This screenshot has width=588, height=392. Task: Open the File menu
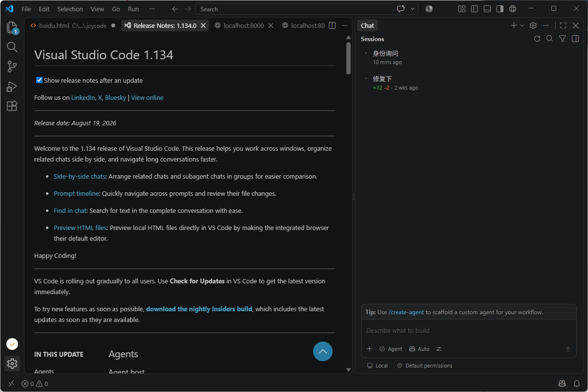click(x=26, y=9)
